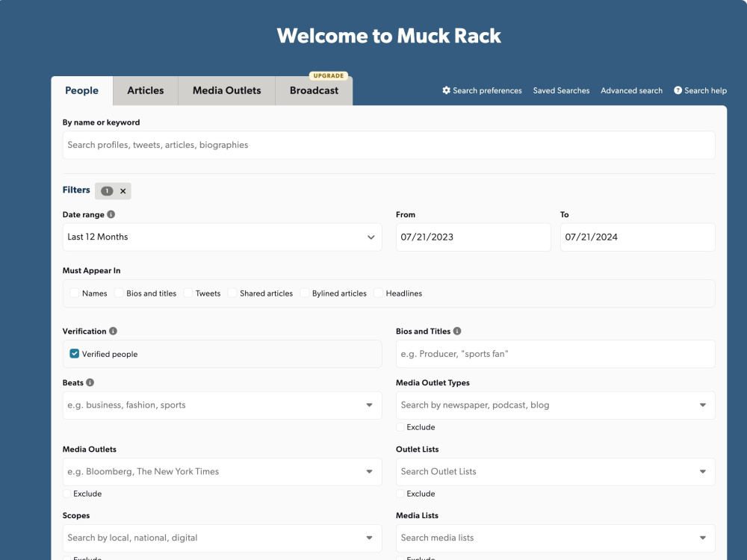Click the Search help question mark icon
Screen dimensions: 747x560
point(678,90)
